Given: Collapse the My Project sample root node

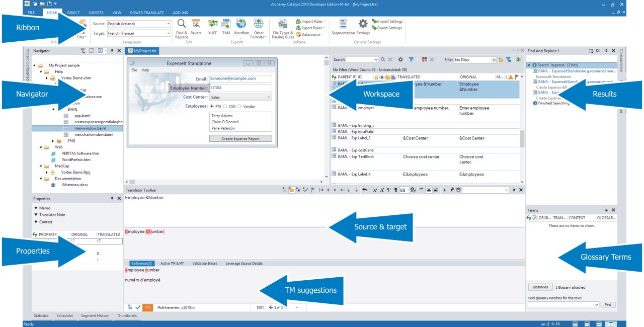Looking at the screenshot, I should (x=35, y=65).
